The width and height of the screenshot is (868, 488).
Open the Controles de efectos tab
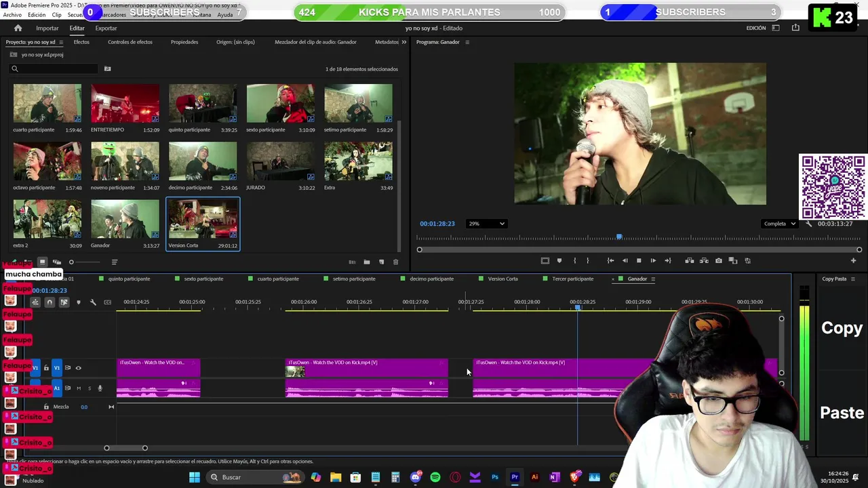(130, 42)
